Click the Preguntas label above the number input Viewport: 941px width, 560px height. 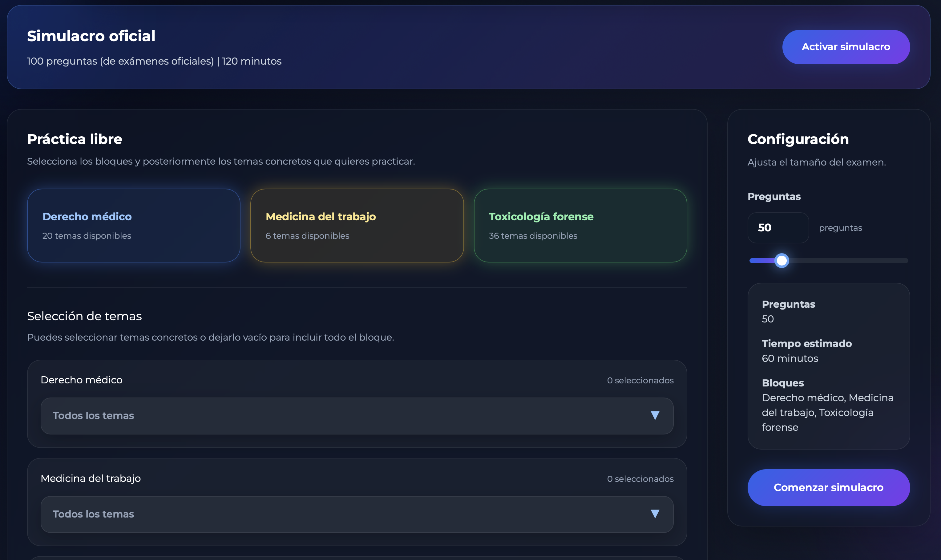[x=774, y=197]
